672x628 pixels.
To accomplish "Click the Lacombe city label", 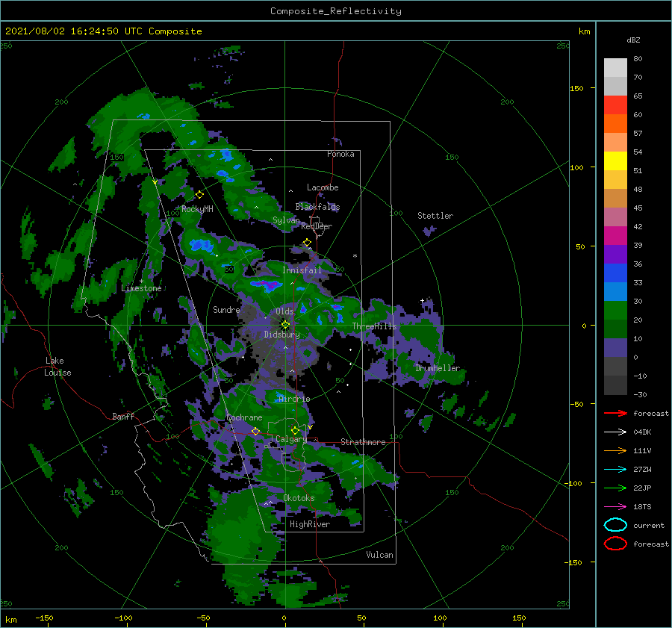I will pyautogui.click(x=323, y=187).
